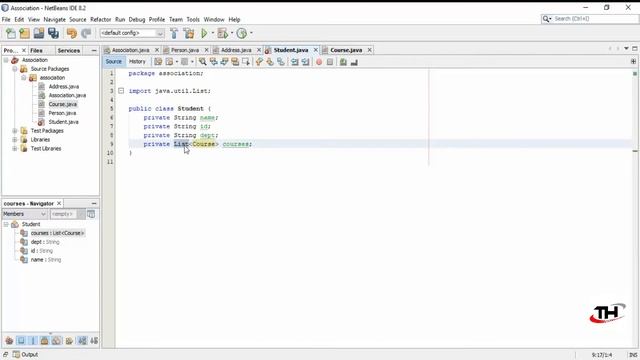Expand the Test Libraries node
The height and width of the screenshot is (360, 640).
(15, 149)
